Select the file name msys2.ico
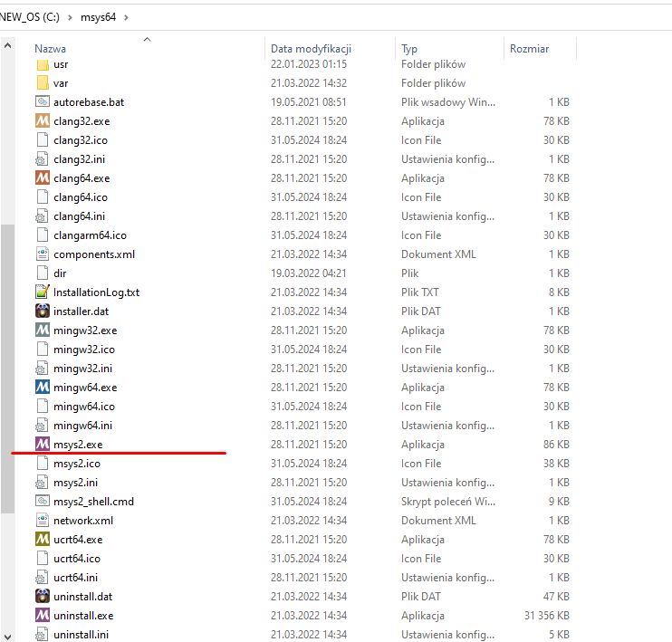The height and width of the screenshot is (642, 672). (77, 464)
